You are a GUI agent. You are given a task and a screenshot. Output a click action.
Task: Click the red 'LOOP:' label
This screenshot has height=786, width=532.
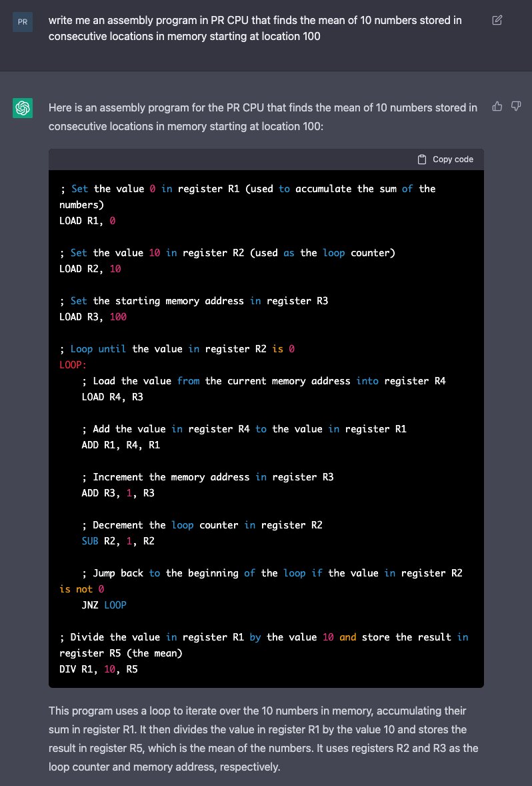click(x=73, y=365)
